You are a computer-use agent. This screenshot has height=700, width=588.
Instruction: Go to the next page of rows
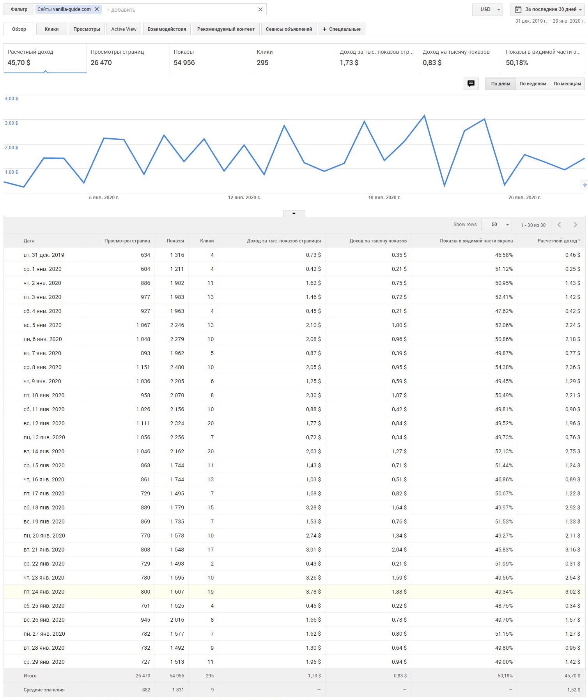[x=575, y=225]
